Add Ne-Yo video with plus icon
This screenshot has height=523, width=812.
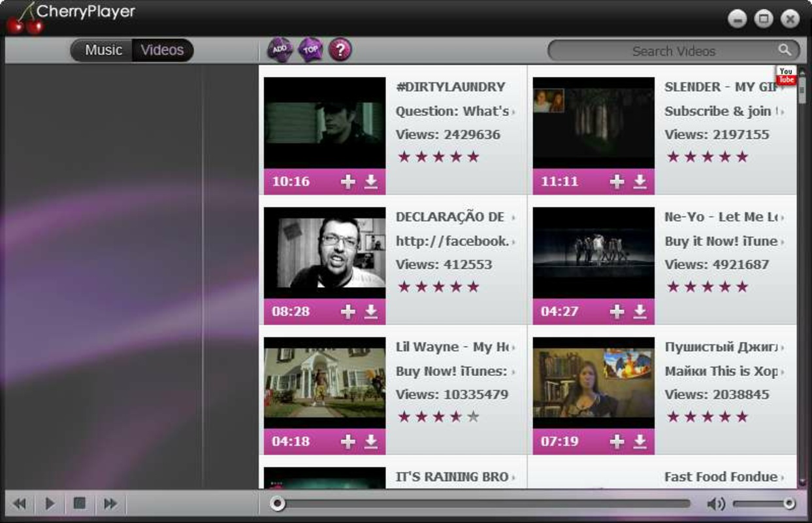coord(617,312)
